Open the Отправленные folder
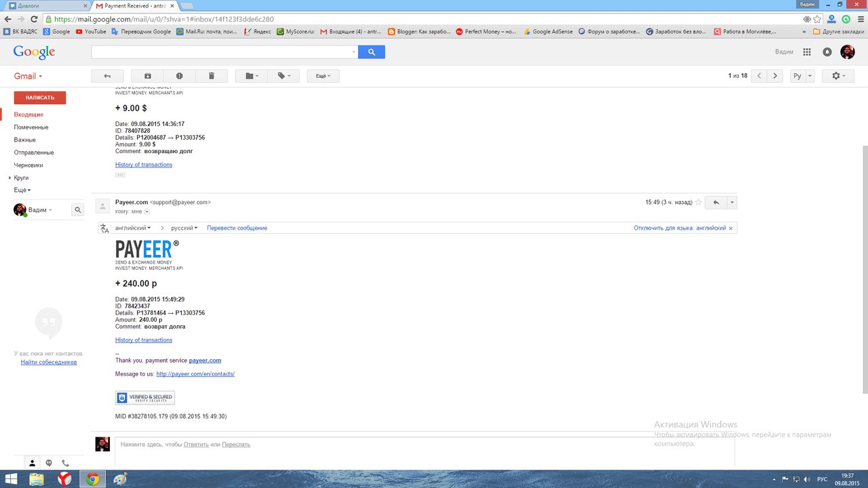The image size is (868, 488). pos(34,152)
